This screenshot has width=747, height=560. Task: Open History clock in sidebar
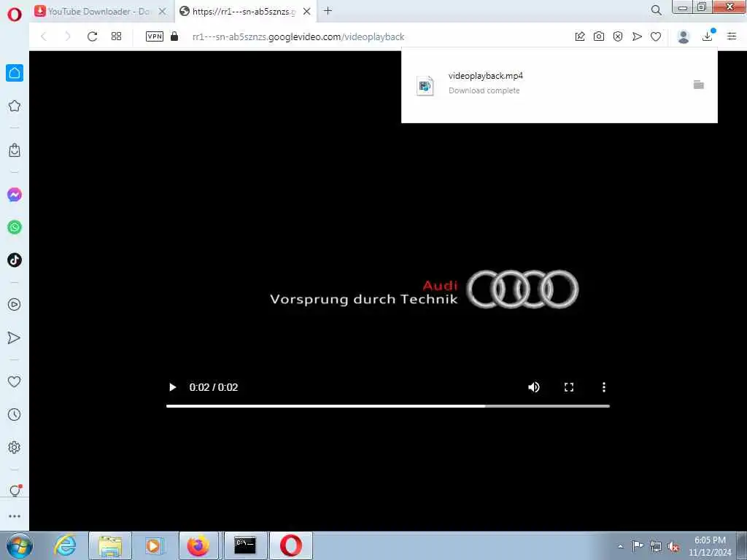coord(15,414)
